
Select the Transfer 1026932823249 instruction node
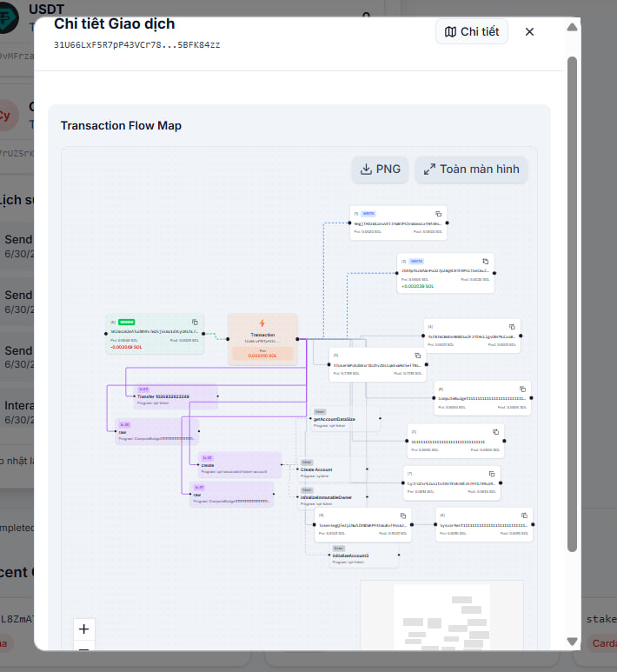point(176,396)
